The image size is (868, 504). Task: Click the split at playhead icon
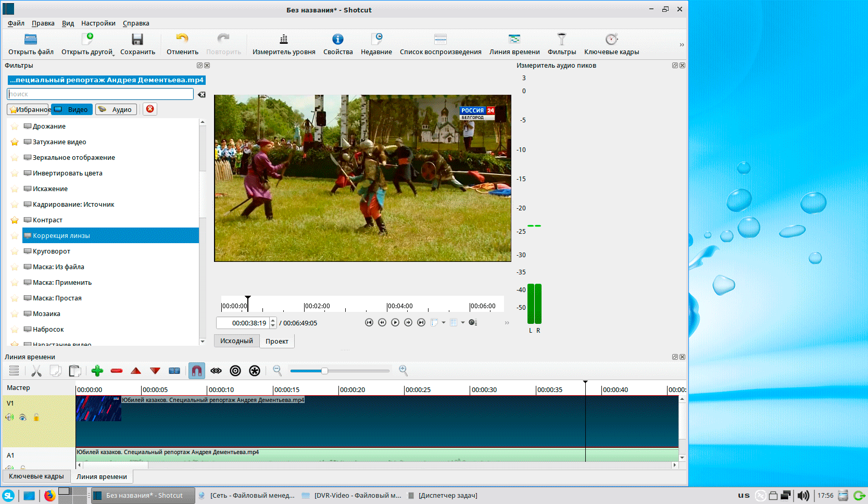tap(174, 371)
